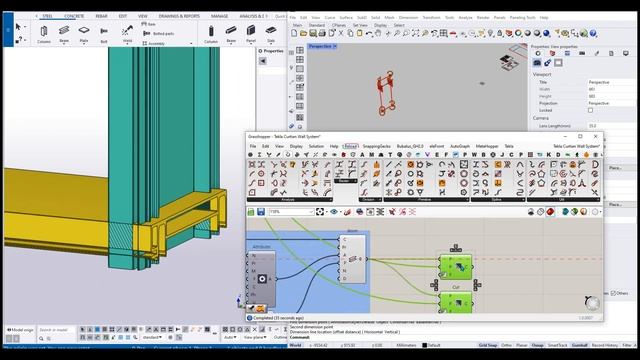Open the Projection dropdown in Rhino Properties
Screen dimensions: 640x360
point(611,103)
